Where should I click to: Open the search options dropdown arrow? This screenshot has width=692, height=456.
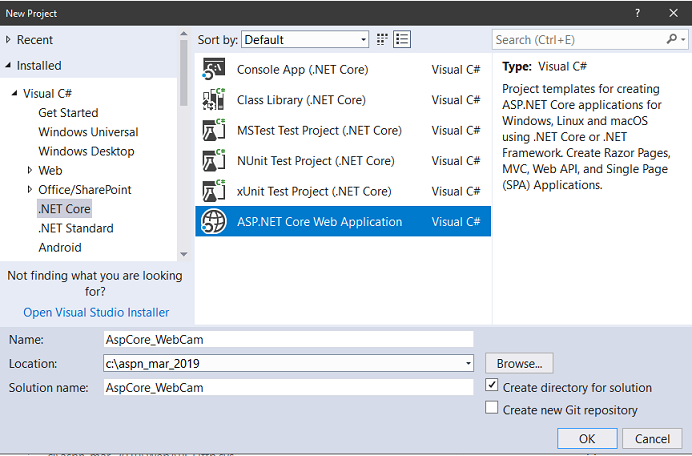point(683,40)
